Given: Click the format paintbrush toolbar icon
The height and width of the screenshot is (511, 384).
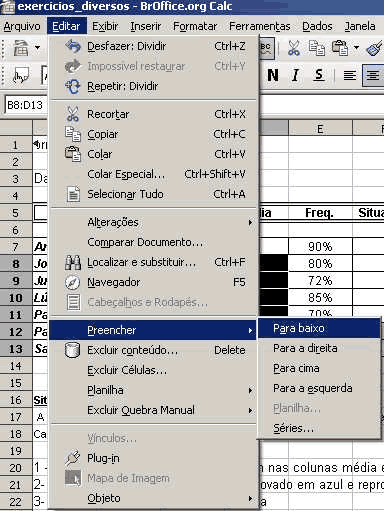Looking at the screenshot, I should [x=375, y=48].
